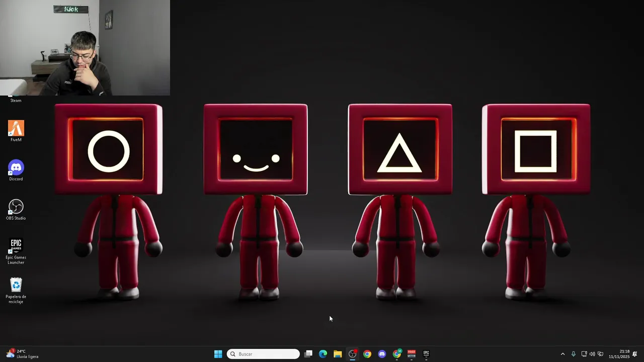Screen dimensions: 644x362
Task: Click the webcam overlay thumbnail
Action: click(85, 48)
